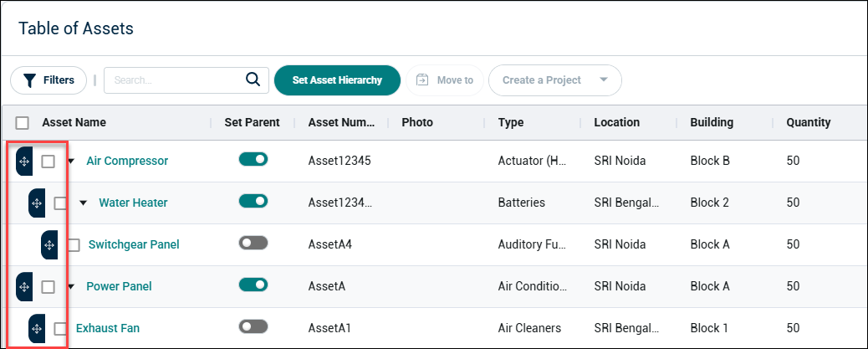Sort by the Location column header
This screenshot has height=349, width=868.
click(x=616, y=122)
